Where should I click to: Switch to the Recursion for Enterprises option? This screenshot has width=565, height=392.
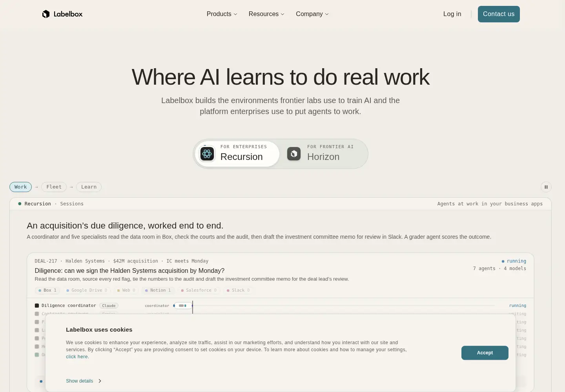237,154
